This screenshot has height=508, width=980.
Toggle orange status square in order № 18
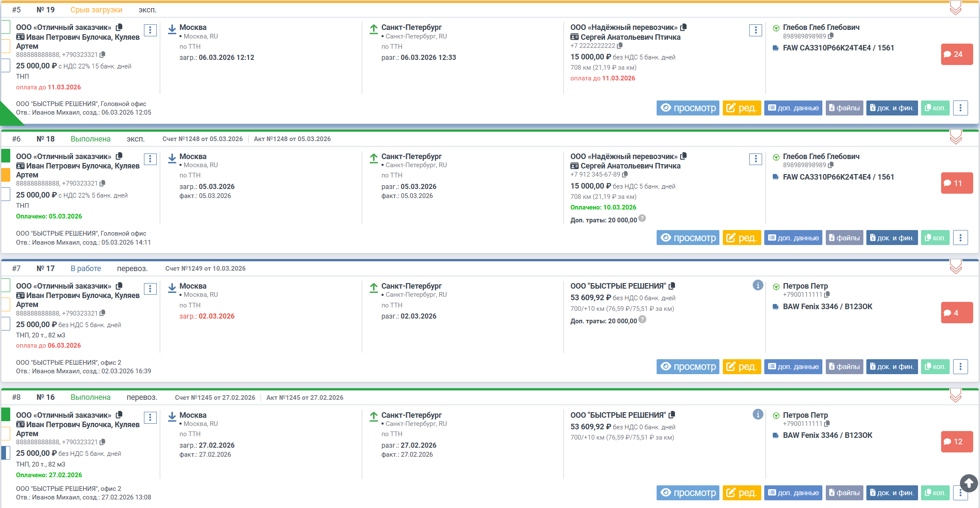[x=6, y=174]
